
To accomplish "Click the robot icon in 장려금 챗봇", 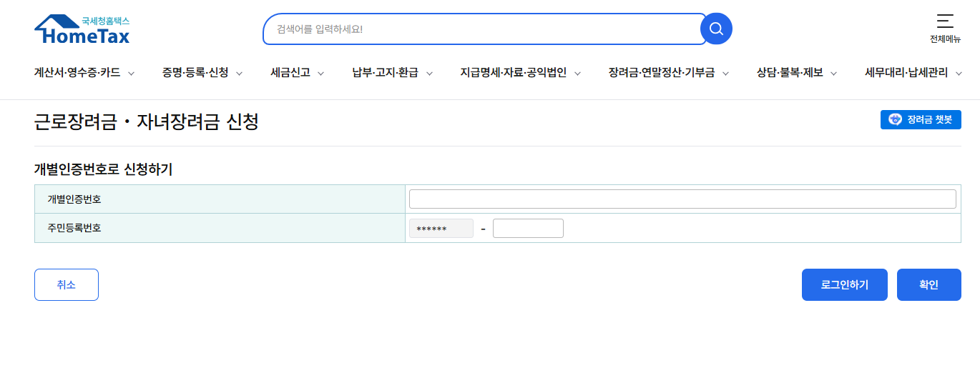I will 895,119.
